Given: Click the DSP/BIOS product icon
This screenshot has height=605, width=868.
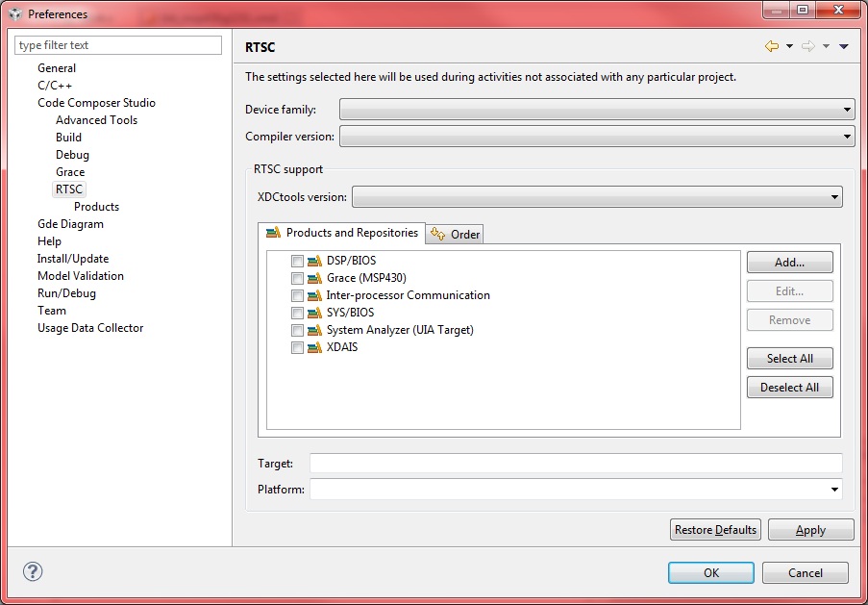Looking at the screenshot, I should pos(314,261).
